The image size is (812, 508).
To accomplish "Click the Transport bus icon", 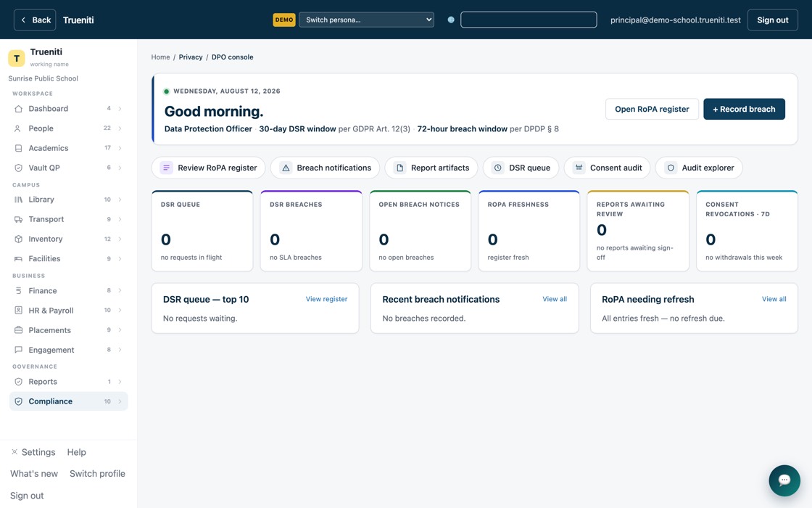I will tap(19, 219).
